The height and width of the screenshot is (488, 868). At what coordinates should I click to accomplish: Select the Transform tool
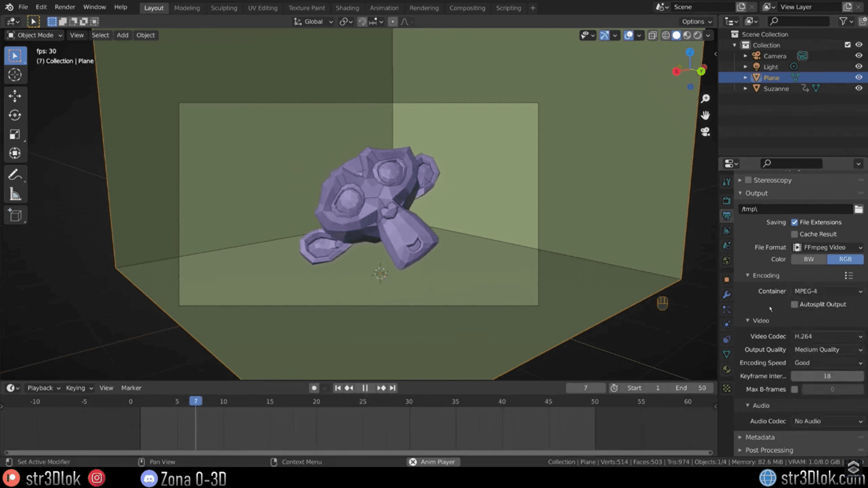[x=15, y=153]
